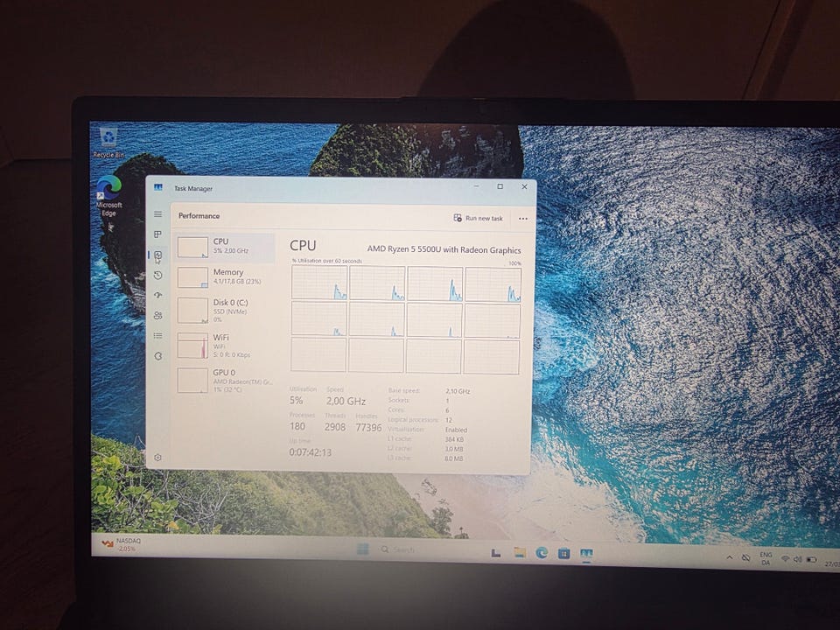
Task: Open the battery tray icon
Action: coord(811,560)
